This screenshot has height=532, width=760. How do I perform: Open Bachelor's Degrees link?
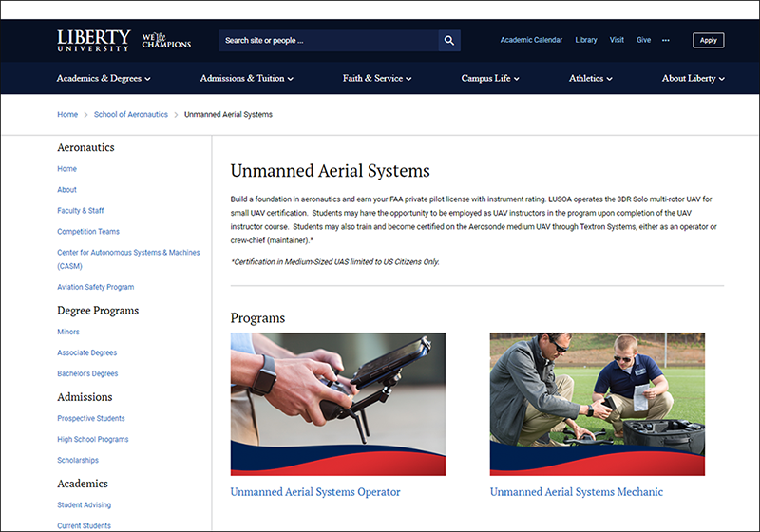click(87, 373)
